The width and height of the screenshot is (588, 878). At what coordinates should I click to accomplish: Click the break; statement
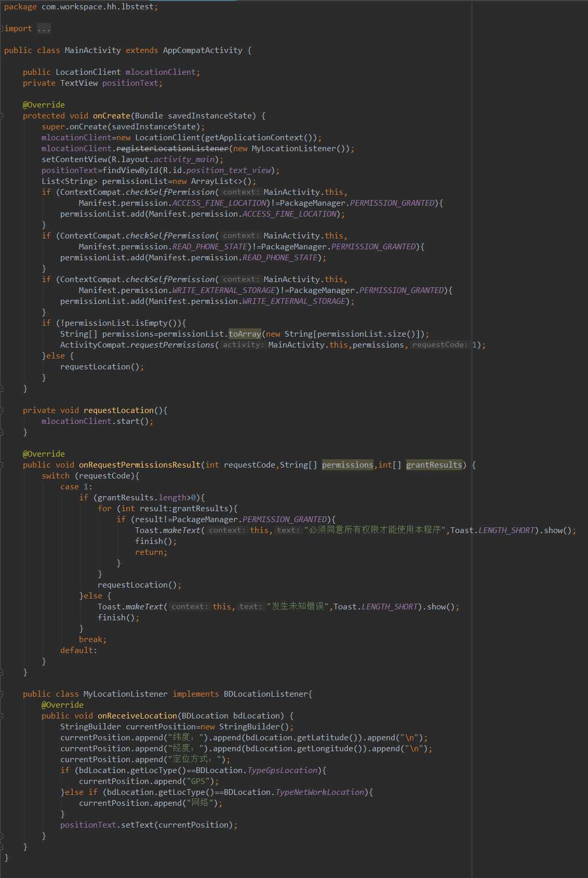(92, 640)
